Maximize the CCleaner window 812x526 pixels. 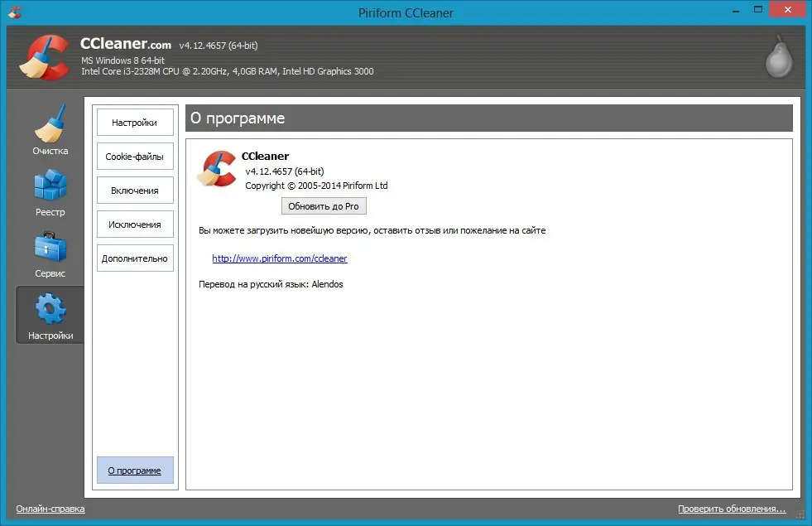pos(757,10)
